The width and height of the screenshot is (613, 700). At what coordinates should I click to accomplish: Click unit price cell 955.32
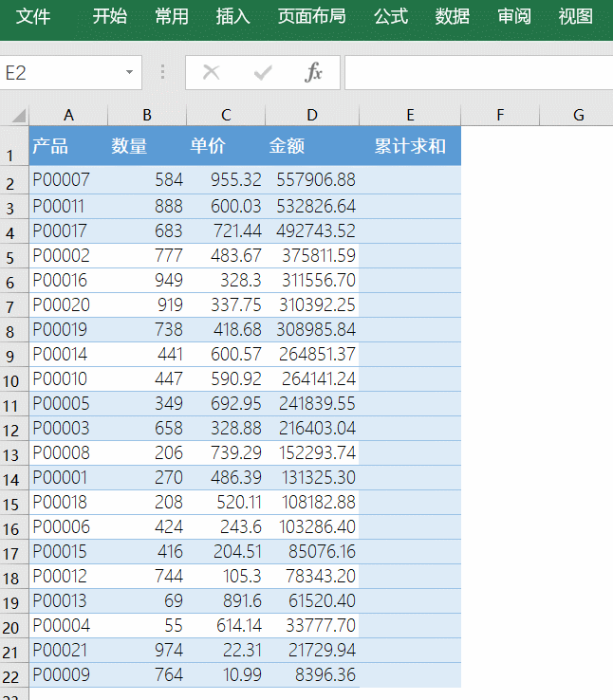[x=226, y=180]
